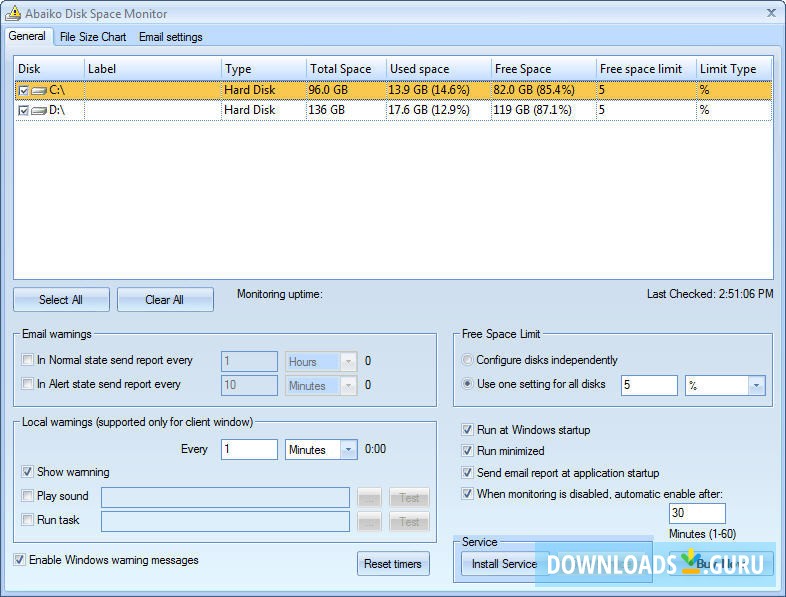The image size is (786, 597).
Task: Click the Run task browse button
Action: pos(369,522)
